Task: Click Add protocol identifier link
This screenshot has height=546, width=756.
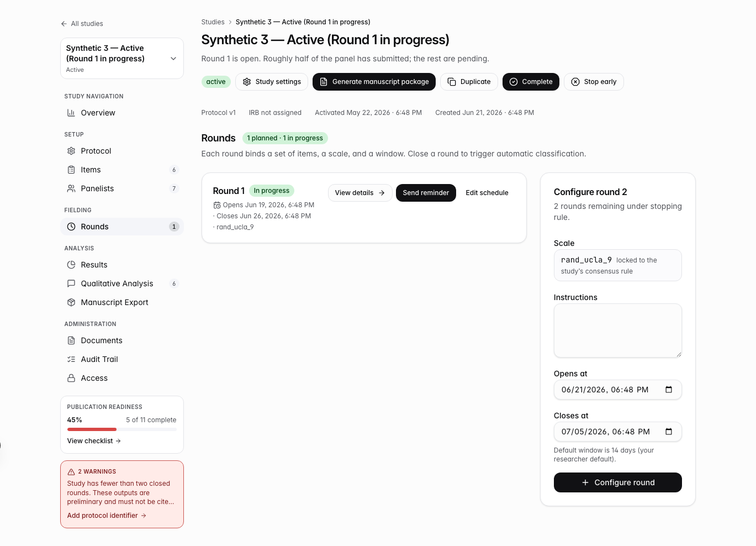Action: point(107,516)
